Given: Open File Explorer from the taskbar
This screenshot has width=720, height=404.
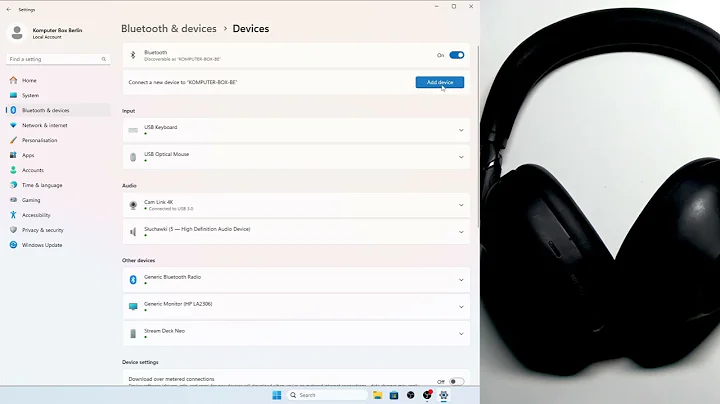Looking at the screenshot, I should coord(377,395).
